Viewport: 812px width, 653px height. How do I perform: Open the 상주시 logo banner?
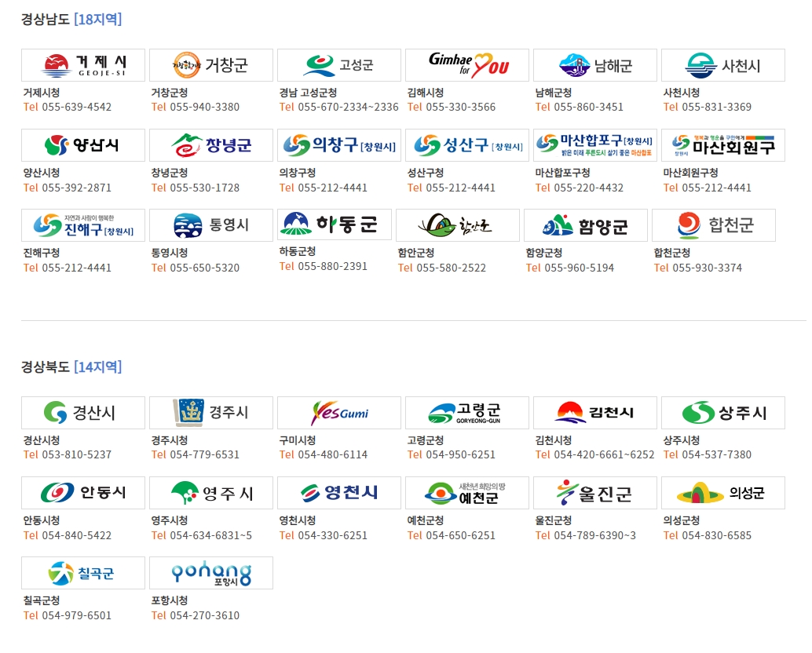(723, 413)
